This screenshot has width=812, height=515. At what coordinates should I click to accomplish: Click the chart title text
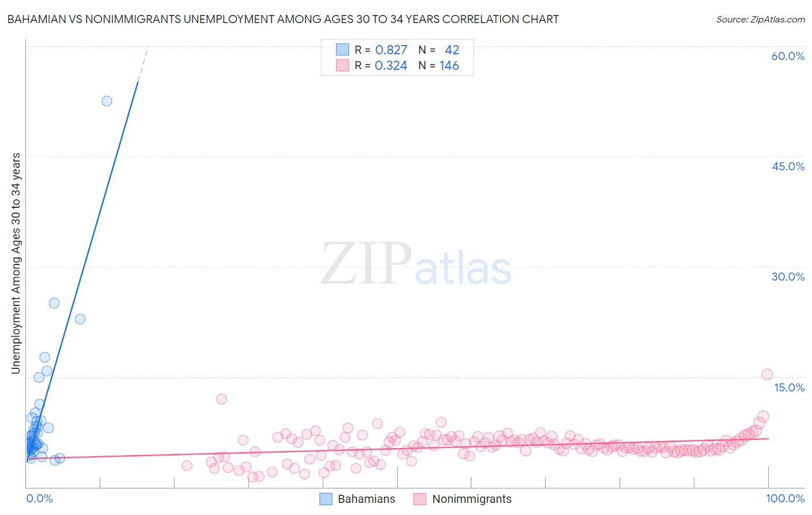point(283,19)
